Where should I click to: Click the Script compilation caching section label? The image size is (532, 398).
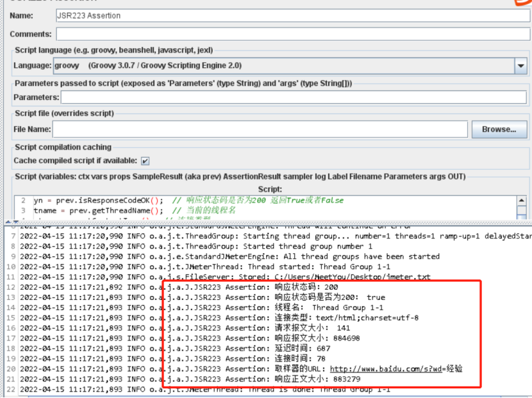[63, 147]
